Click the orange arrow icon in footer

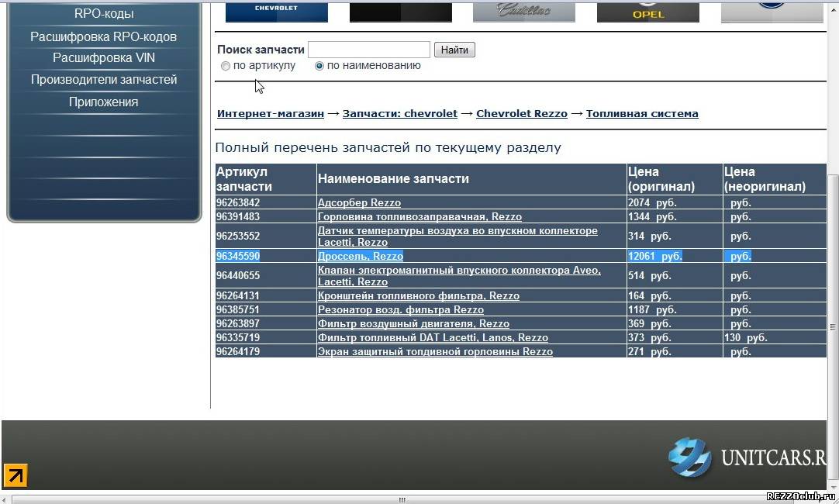(x=16, y=475)
